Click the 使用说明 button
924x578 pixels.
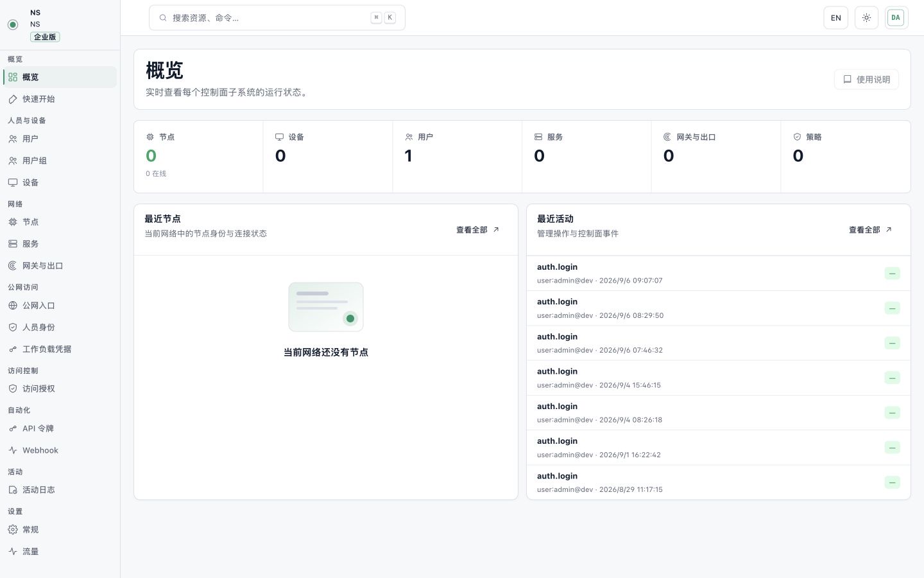[x=866, y=80]
